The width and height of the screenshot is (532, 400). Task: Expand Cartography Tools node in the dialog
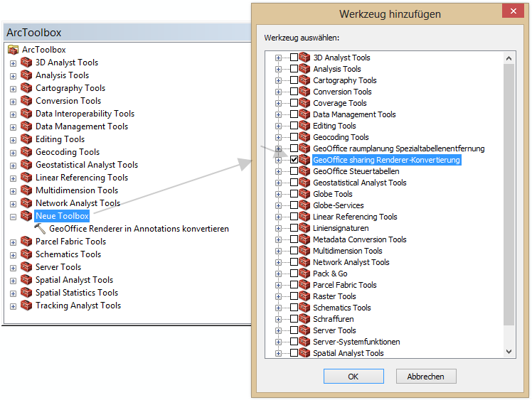pyautogui.click(x=278, y=81)
